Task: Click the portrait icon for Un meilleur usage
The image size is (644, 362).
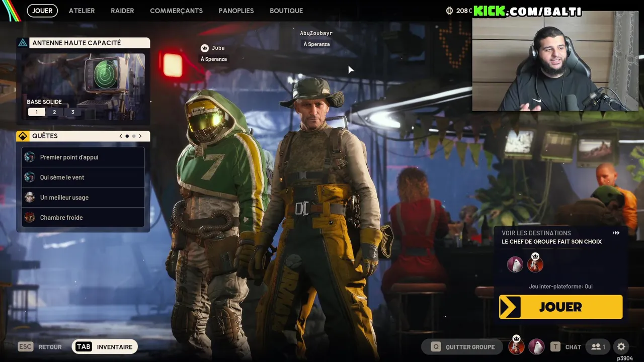Action: click(30, 198)
